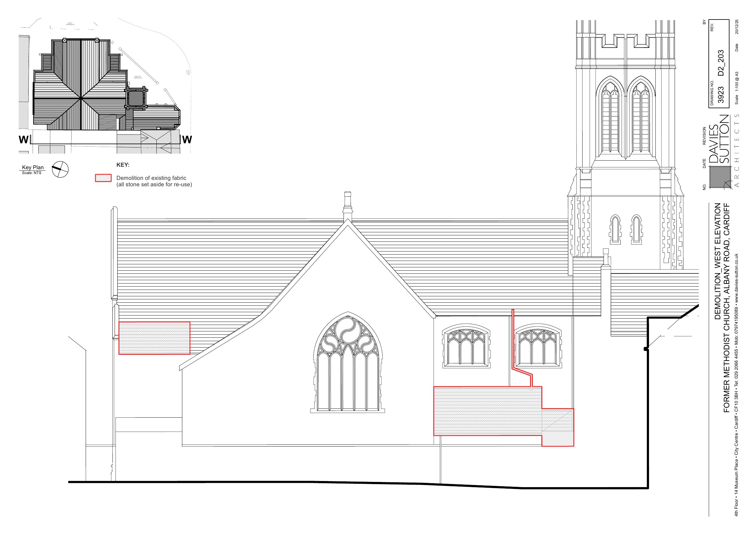The width and height of the screenshot is (756, 535).
Task: Click the red downpipe between small windows
Action: click(x=513, y=339)
